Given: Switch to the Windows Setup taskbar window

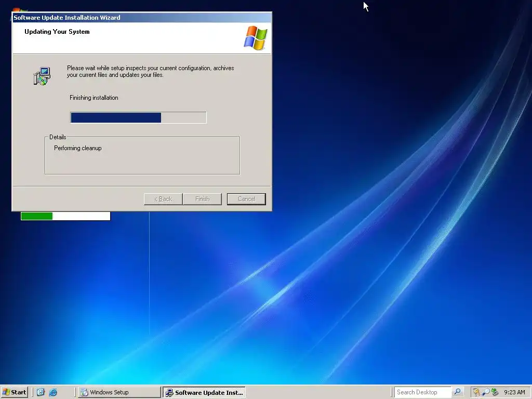Looking at the screenshot, I should (119, 392).
